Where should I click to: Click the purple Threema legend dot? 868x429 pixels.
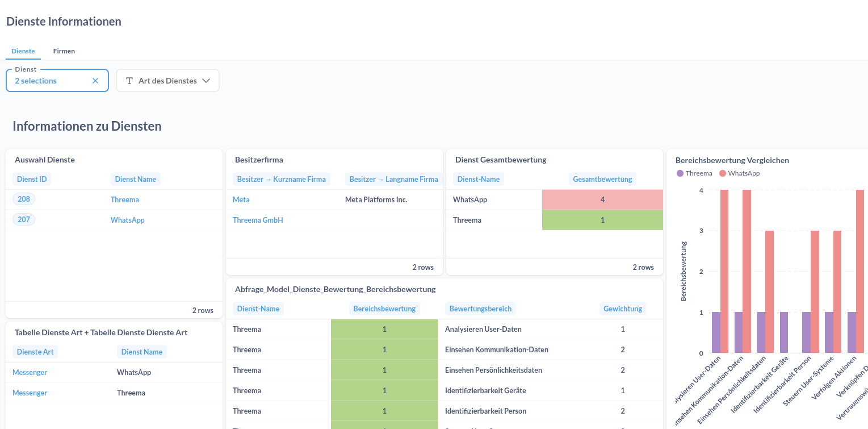[680, 173]
